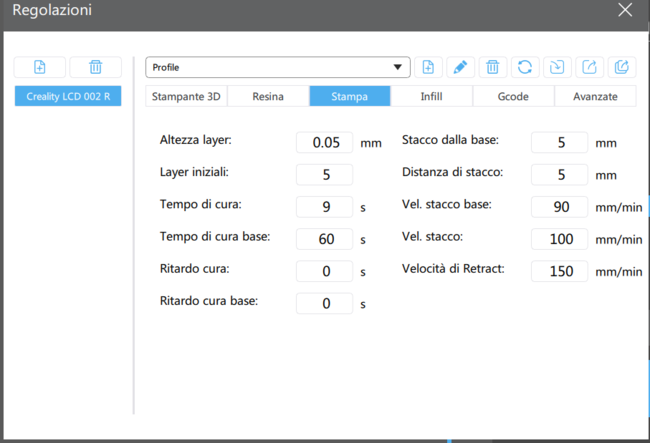Go to the Infill tab

[431, 97]
